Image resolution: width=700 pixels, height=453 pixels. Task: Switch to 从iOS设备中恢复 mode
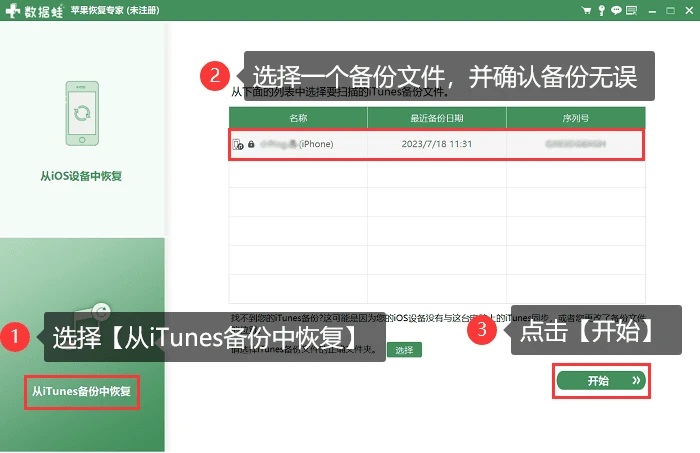tap(81, 176)
